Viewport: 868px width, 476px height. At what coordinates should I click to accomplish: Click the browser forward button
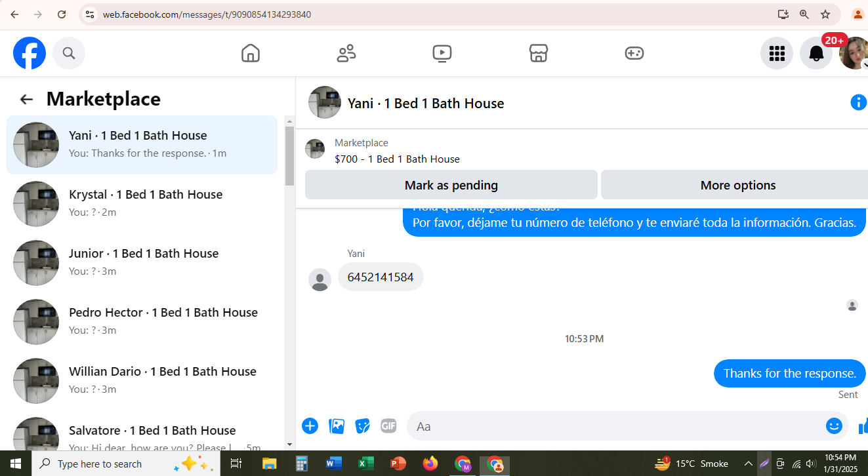[38, 14]
